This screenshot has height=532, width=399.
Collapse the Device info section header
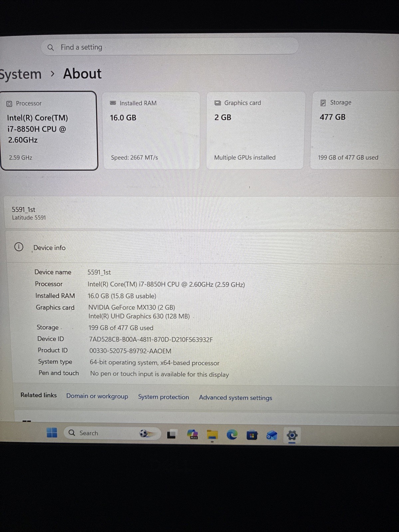pos(202,247)
